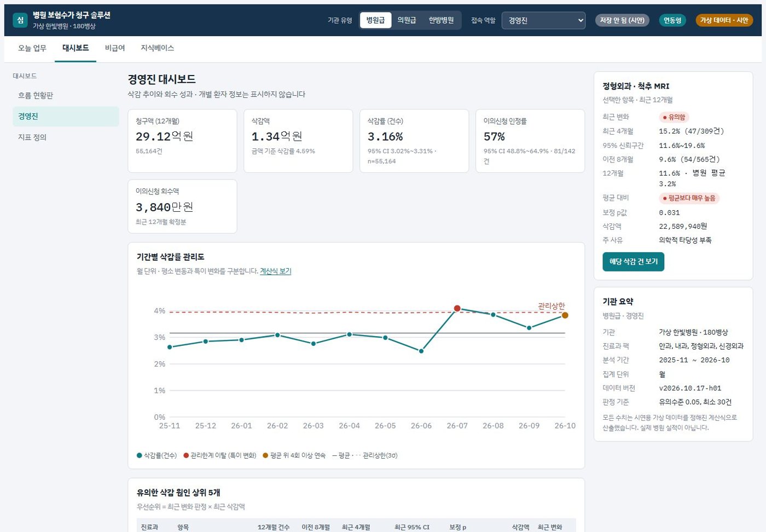Open the 접속 역할 role dropdown

pos(543,21)
